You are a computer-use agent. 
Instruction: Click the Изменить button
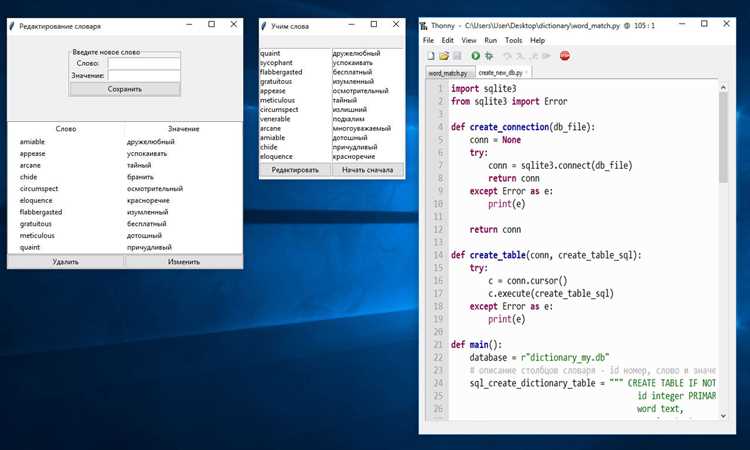pyautogui.click(x=184, y=262)
